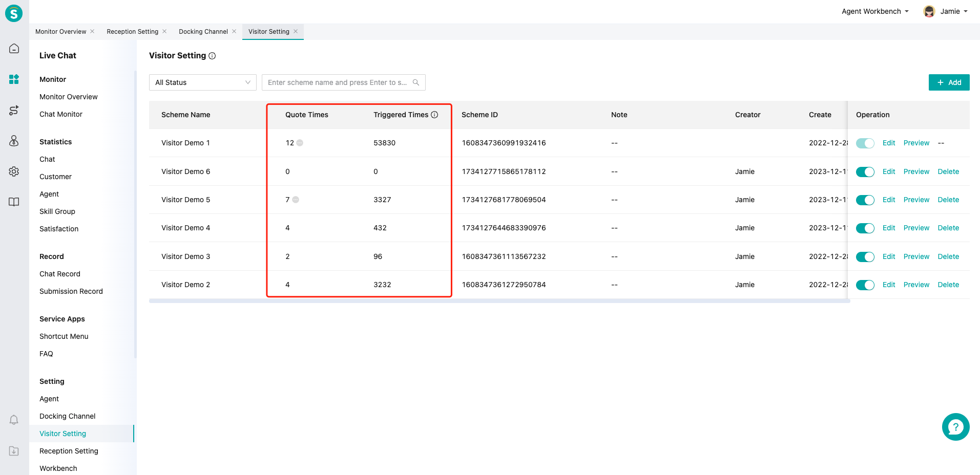This screenshot has height=475, width=980.
Task: Switch to the Reception Setting tab
Action: tap(133, 32)
